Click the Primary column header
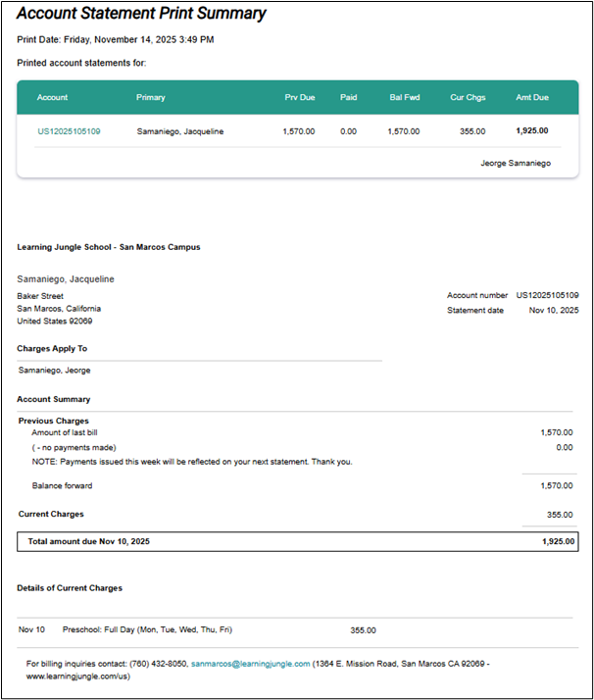The width and height of the screenshot is (594, 700). 151,97
